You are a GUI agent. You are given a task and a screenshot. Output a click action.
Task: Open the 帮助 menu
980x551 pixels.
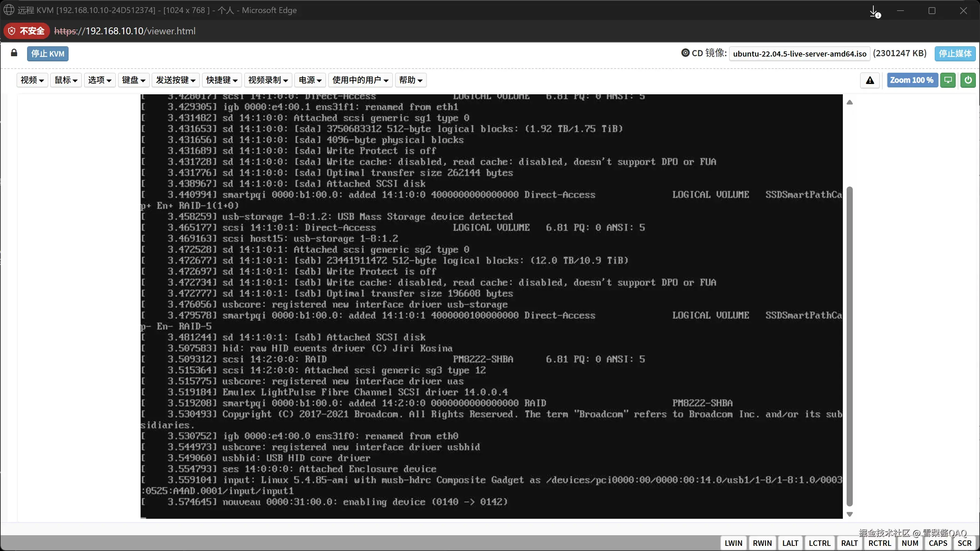click(x=410, y=80)
